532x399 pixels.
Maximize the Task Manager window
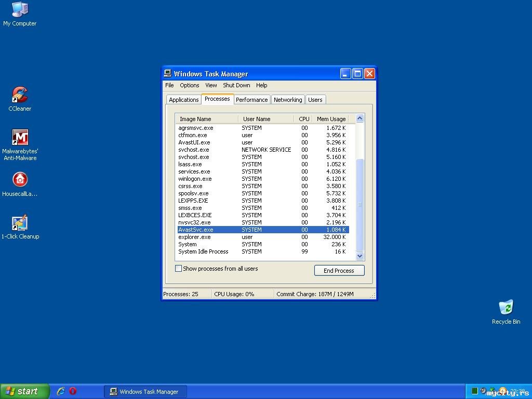click(x=357, y=74)
